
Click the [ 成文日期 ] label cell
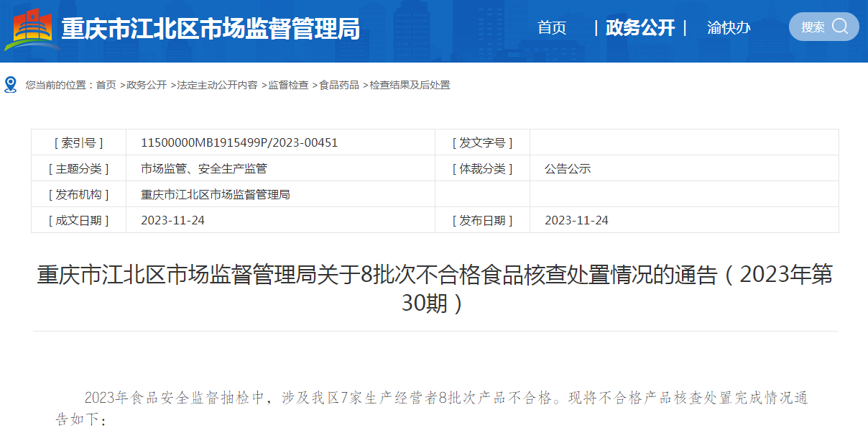78,220
